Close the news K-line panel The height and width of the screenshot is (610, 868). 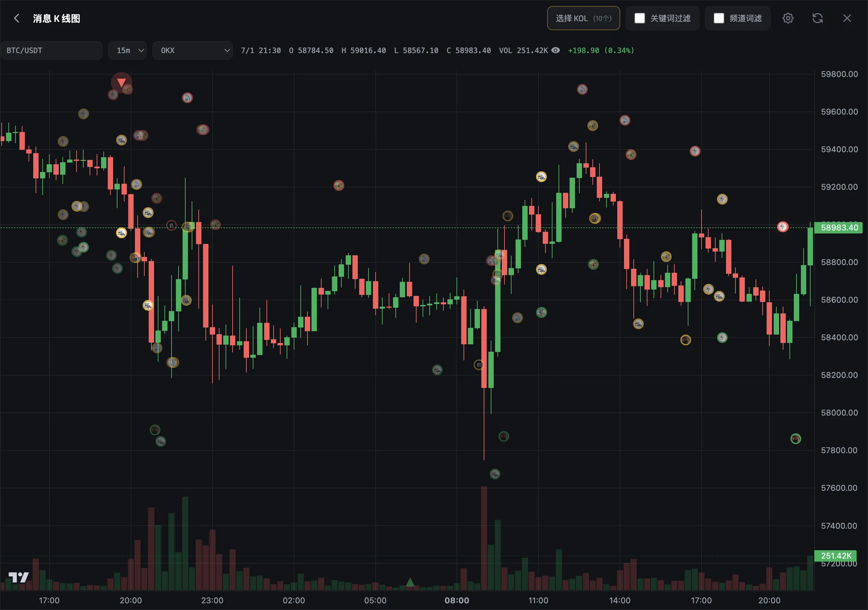[x=847, y=18]
